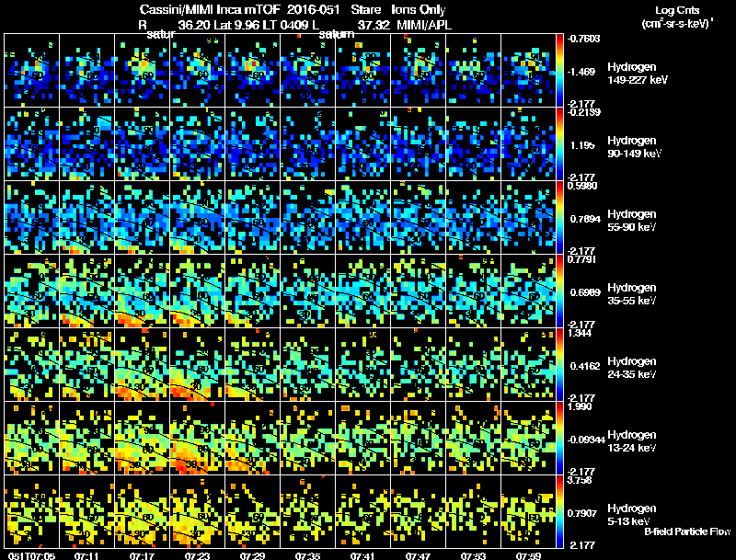Open the 35-55 keV image panel at 07:41
The width and height of the screenshot is (736, 560).
[362, 291]
